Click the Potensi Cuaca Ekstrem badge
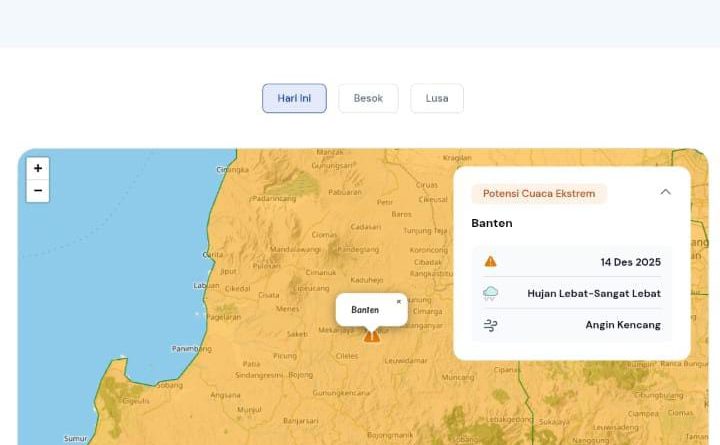Image resolution: width=720 pixels, height=445 pixels. (539, 193)
